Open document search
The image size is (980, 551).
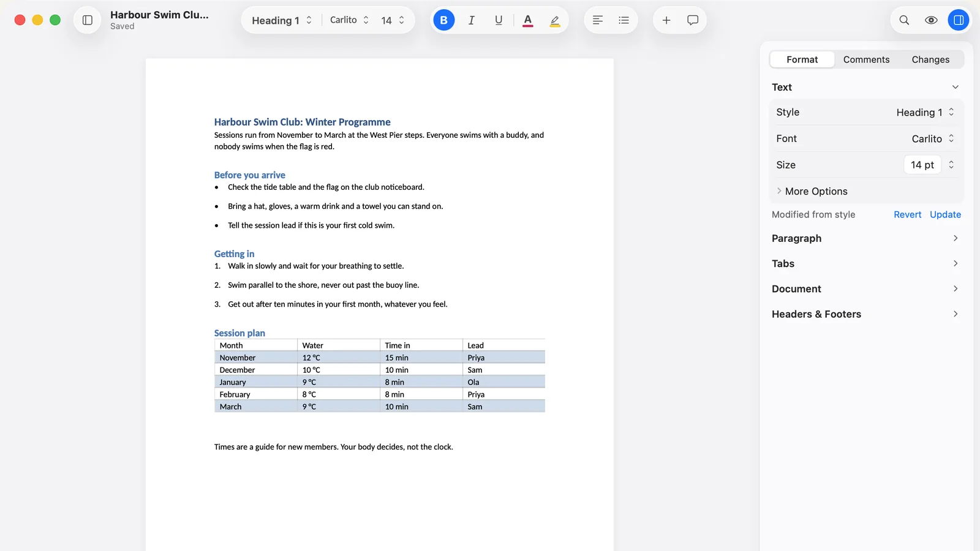pyautogui.click(x=904, y=20)
